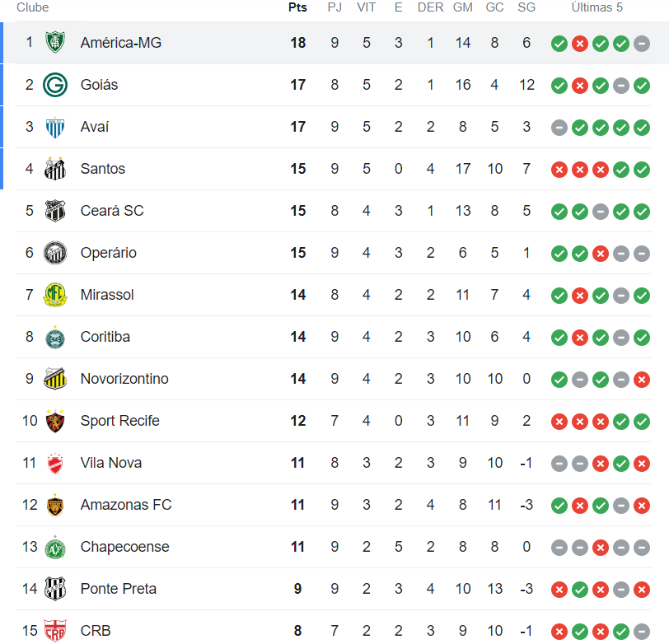This screenshot has width=669, height=644.
Task: Click the Últimas 5 column header
Action: coord(596,7)
